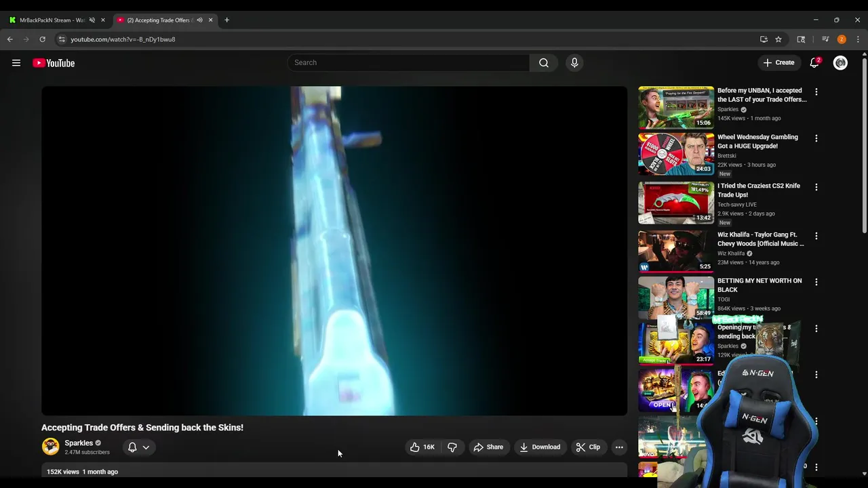Open the Sparkles channel name link

(x=79, y=443)
